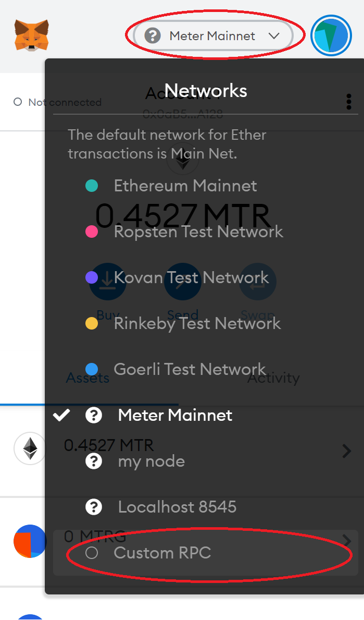364x620 pixels.
Task: Expand the 0 MTRG asset chevron
Action: pos(347,540)
